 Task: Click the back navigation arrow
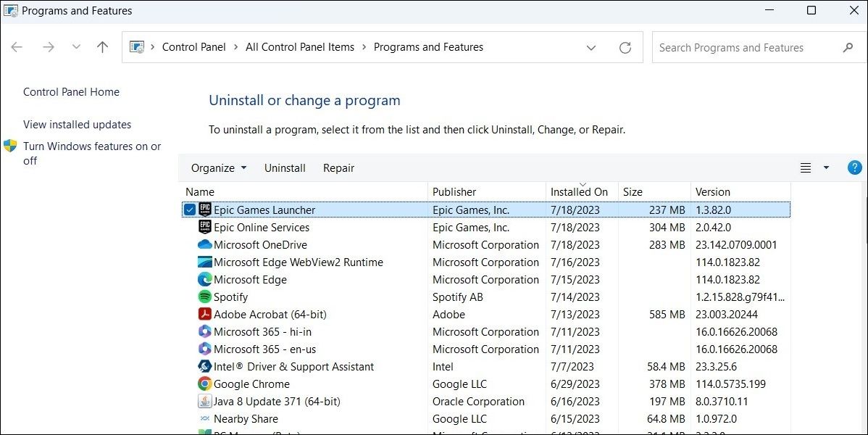click(17, 46)
